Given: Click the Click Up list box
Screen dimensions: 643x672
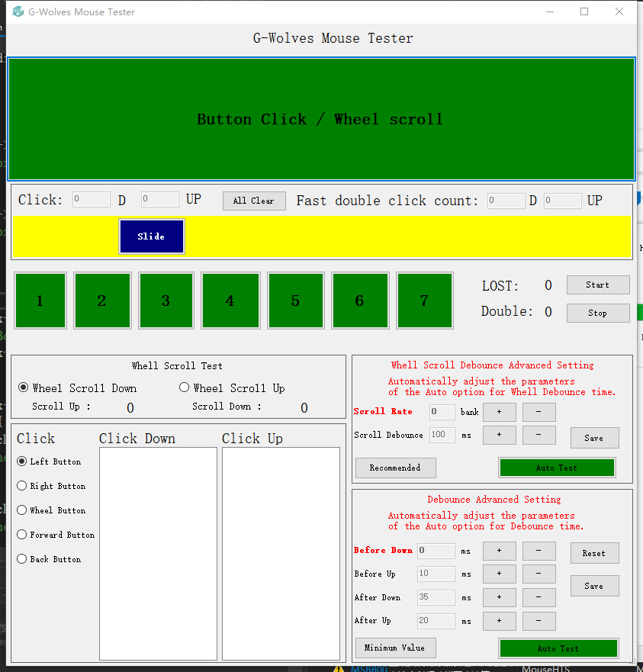Looking at the screenshot, I should pyautogui.click(x=281, y=554).
